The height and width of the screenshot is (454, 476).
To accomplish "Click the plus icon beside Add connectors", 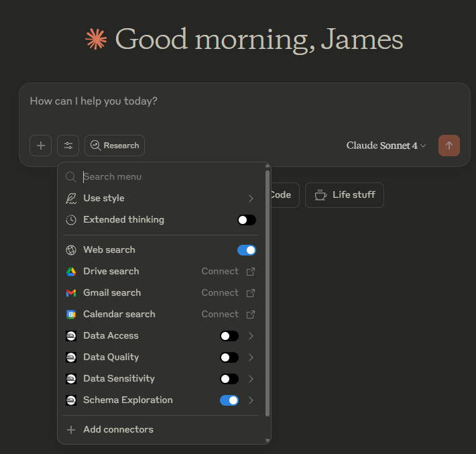I will pyautogui.click(x=71, y=430).
